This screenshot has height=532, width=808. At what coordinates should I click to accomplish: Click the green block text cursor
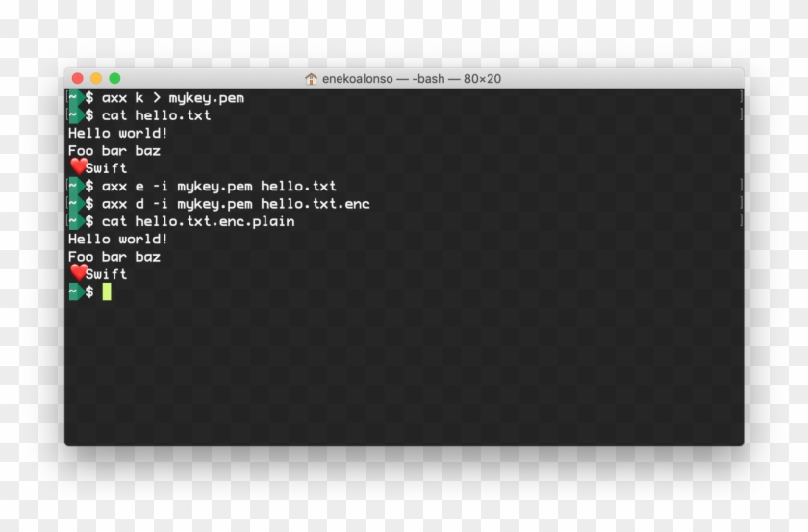pos(107,291)
